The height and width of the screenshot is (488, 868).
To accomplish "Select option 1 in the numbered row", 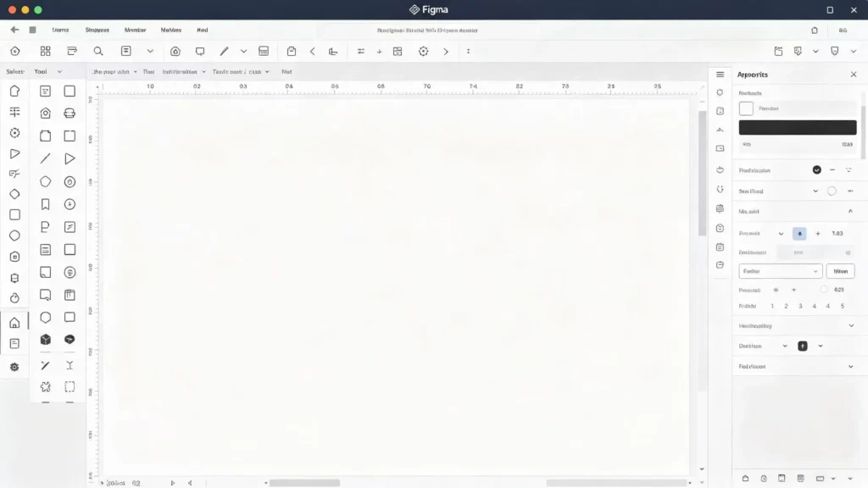I will [772, 306].
